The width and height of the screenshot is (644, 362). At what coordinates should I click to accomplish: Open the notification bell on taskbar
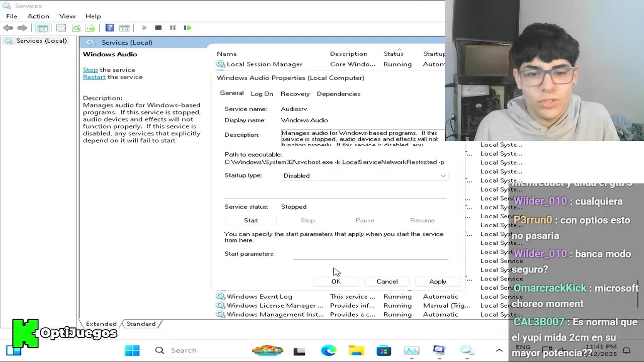[x=626, y=350]
